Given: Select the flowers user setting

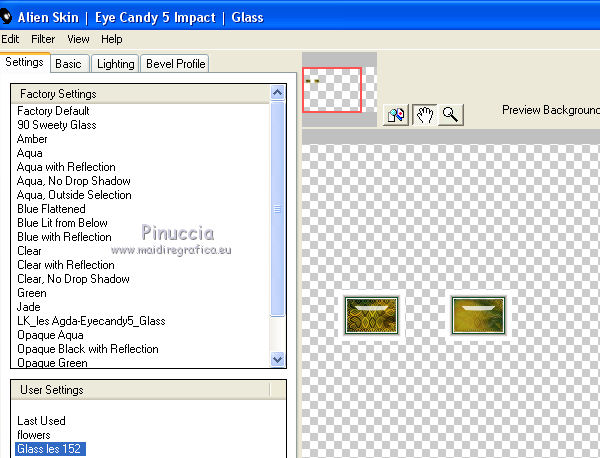Looking at the screenshot, I should tap(34, 435).
